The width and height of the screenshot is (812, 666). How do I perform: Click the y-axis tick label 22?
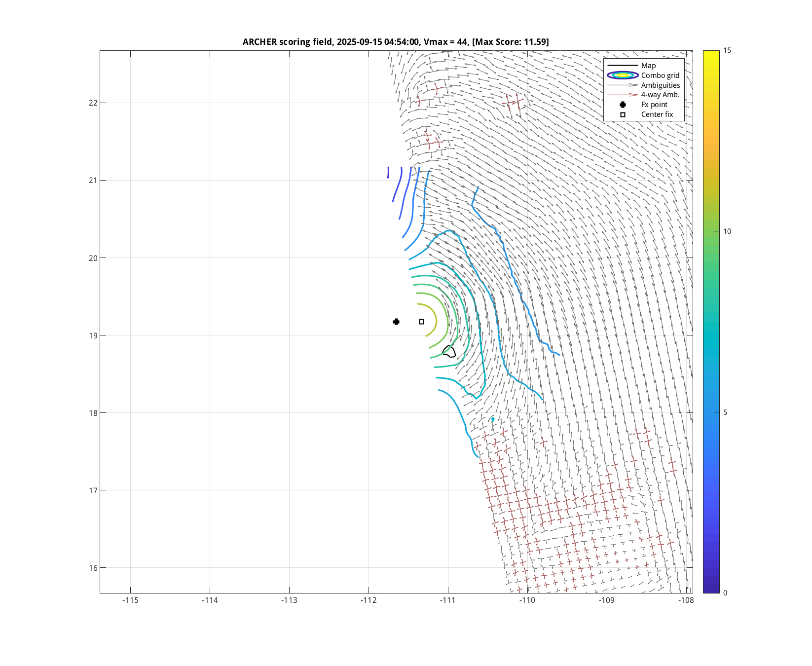coord(93,103)
